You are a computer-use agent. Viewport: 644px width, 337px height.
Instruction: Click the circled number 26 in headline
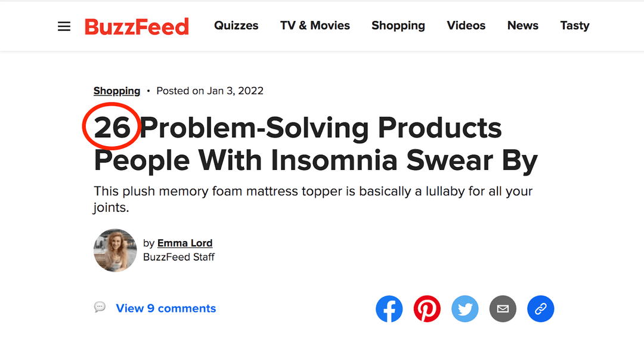pyautogui.click(x=112, y=128)
